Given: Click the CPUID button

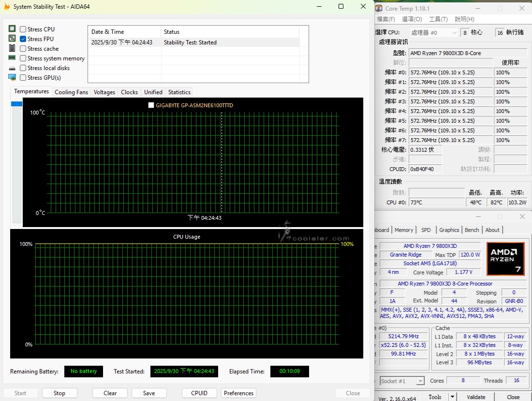Looking at the screenshot, I should coord(199,393).
